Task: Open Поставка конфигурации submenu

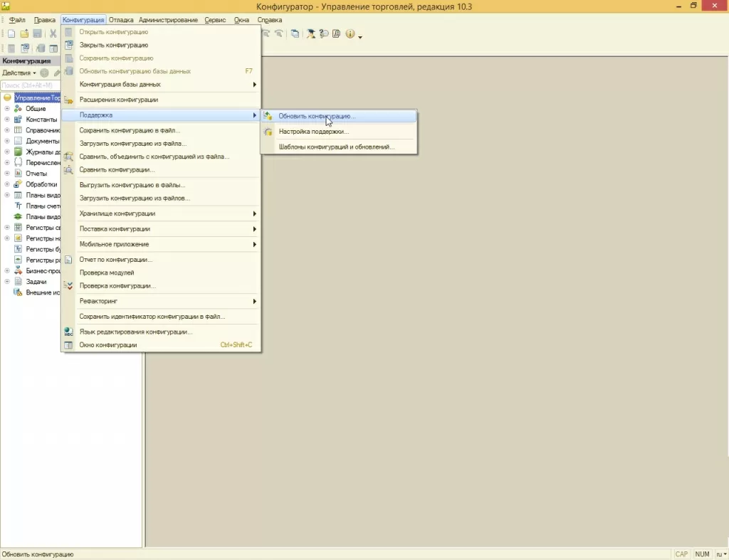Action: pyautogui.click(x=161, y=228)
